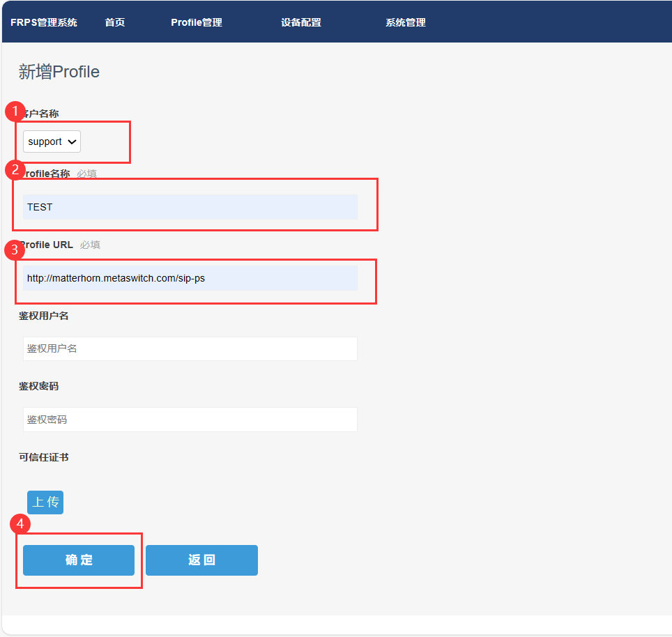
Task: Go to 首页 in the navigation bar
Action: click(115, 22)
